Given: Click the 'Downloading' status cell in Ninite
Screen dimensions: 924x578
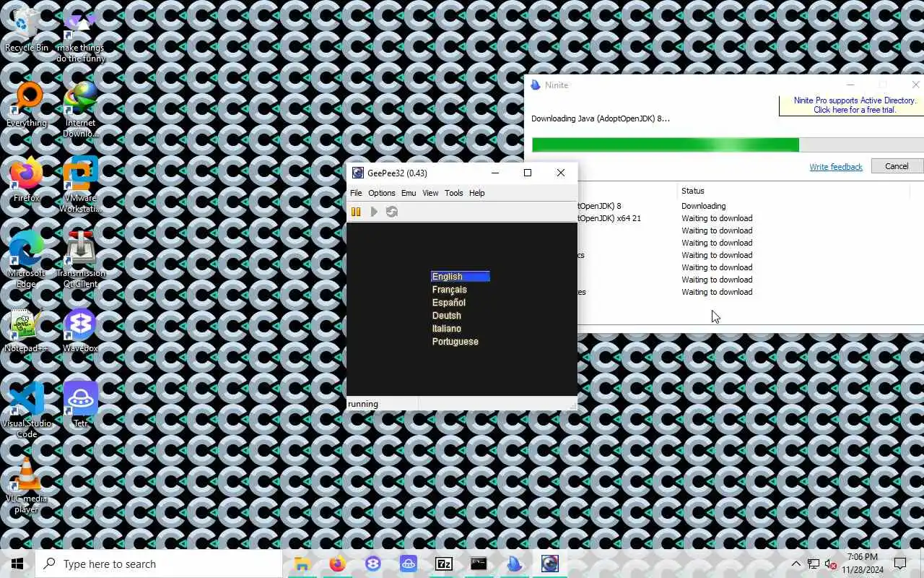Looking at the screenshot, I should tap(704, 206).
